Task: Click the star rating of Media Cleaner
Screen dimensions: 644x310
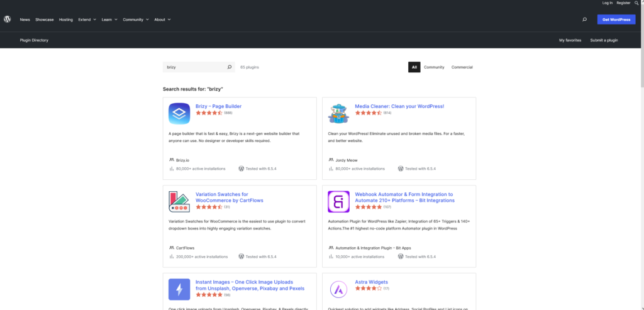Action: 369,113
